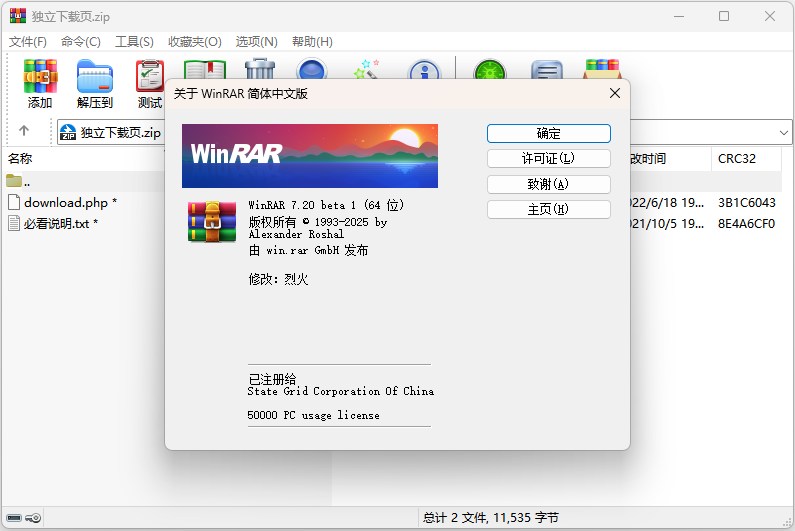
Task: Click the Comment notepad toolbar icon
Action: click(x=547, y=70)
